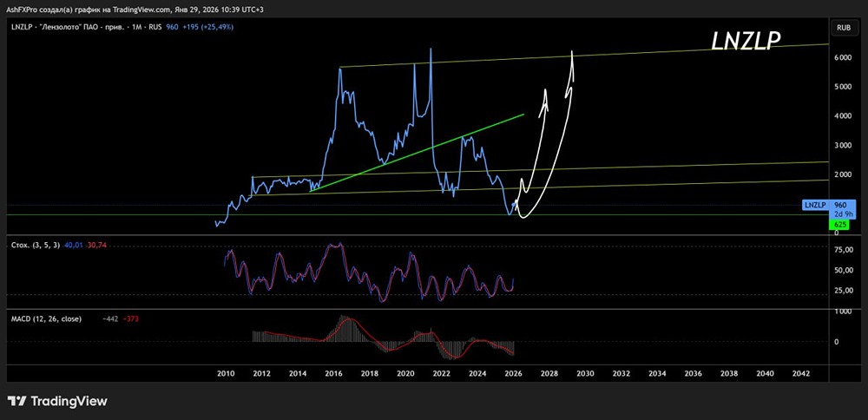Click the red -373 MACD signal value
Viewport: 868px width, 420px height.
point(131,318)
